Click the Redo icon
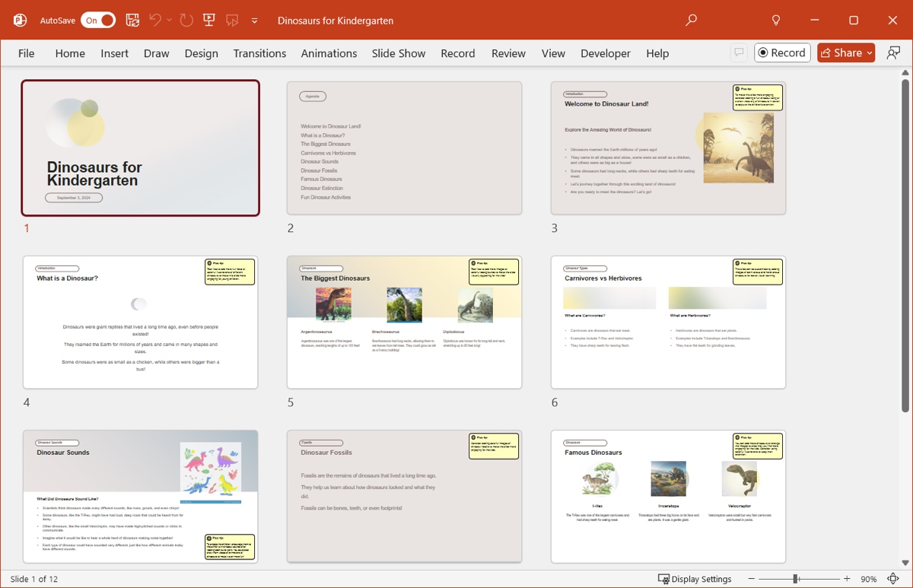Image resolution: width=913 pixels, height=588 pixels. (186, 21)
